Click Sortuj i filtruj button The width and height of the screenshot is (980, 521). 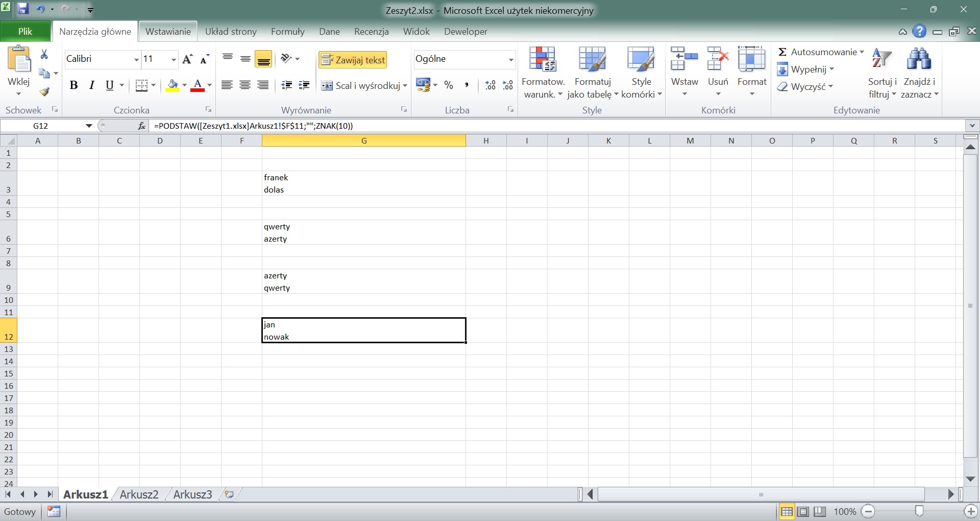point(882,74)
